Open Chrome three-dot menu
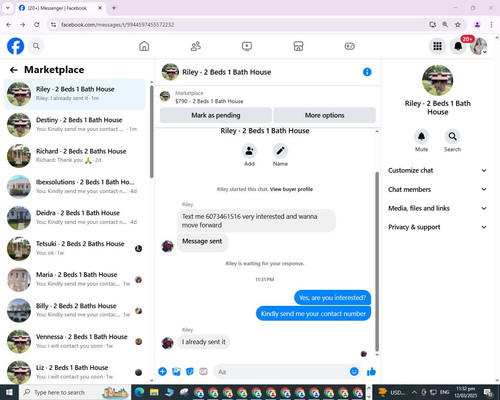This screenshot has height=400, width=500. coord(491,25)
